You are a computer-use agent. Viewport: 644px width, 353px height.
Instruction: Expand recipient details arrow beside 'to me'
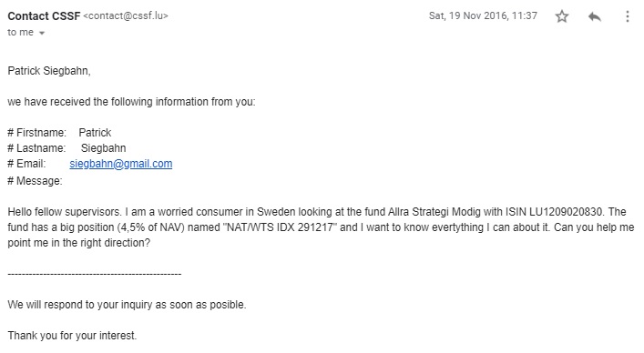(42, 34)
